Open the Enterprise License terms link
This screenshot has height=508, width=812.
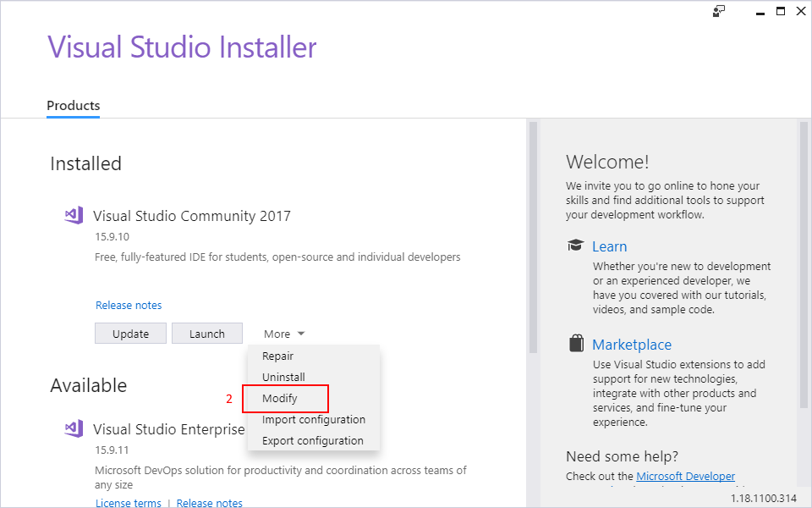pos(128,503)
